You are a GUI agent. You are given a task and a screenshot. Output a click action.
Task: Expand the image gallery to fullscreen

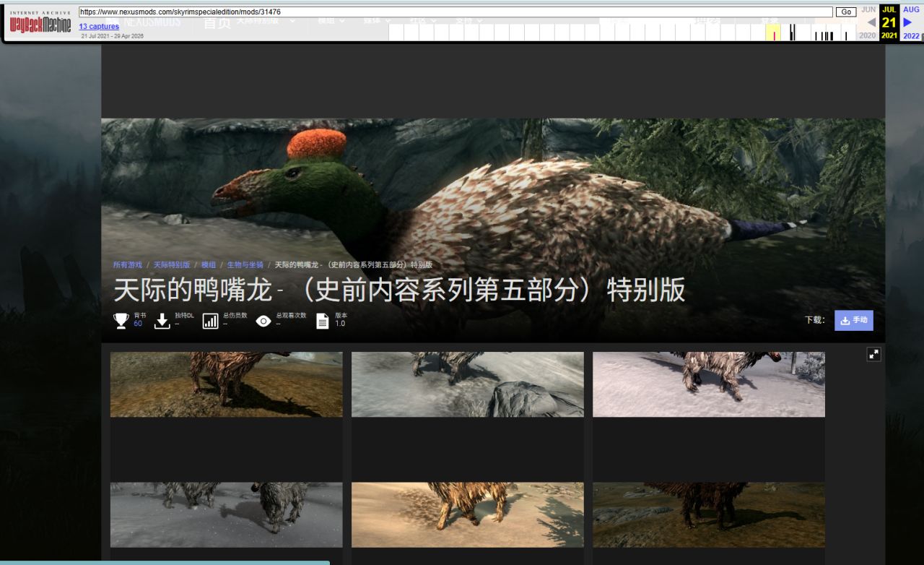point(873,354)
